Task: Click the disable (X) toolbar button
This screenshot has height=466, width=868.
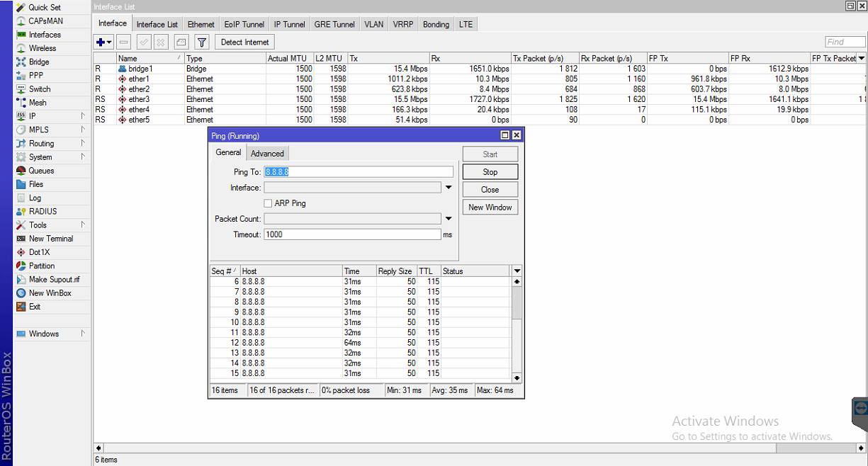Action: (161, 42)
